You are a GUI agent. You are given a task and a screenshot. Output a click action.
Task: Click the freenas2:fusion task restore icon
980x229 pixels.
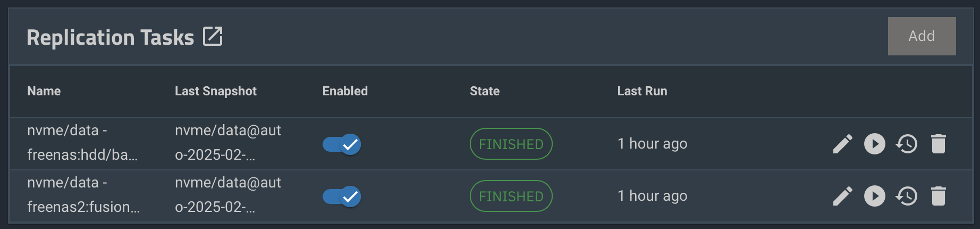pyautogui.click(x=907, y=196)
